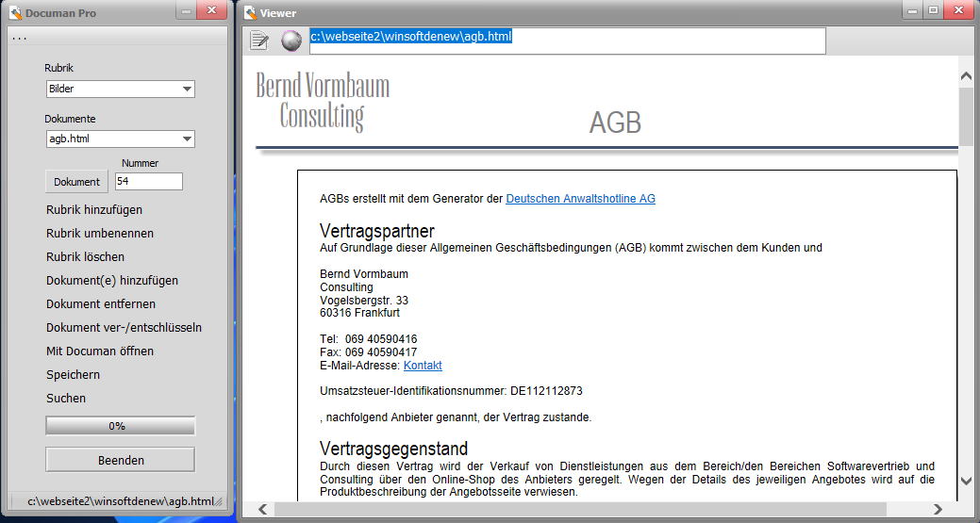Click the Viewer address path field
The height and width of the screenshot is (523, 980).
pyautogui.click(x=568, y=41)
